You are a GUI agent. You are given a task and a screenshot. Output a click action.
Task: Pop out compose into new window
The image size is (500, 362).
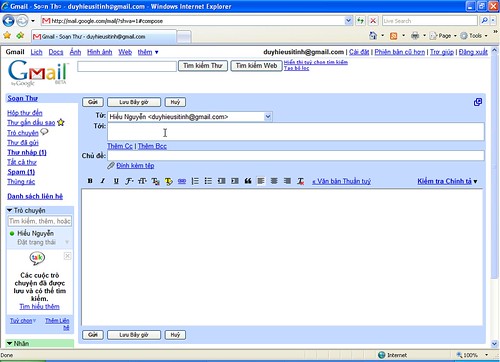[x=478, y=102]
